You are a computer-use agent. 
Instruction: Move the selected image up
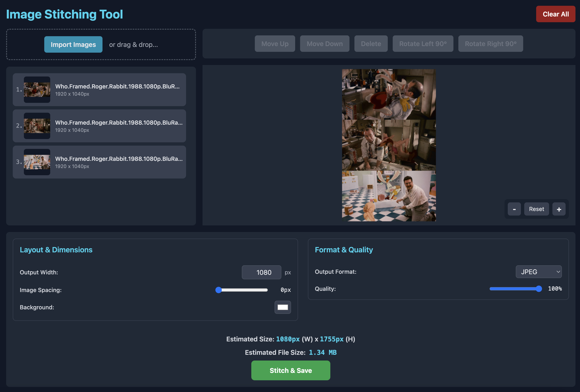pos(275,44)
